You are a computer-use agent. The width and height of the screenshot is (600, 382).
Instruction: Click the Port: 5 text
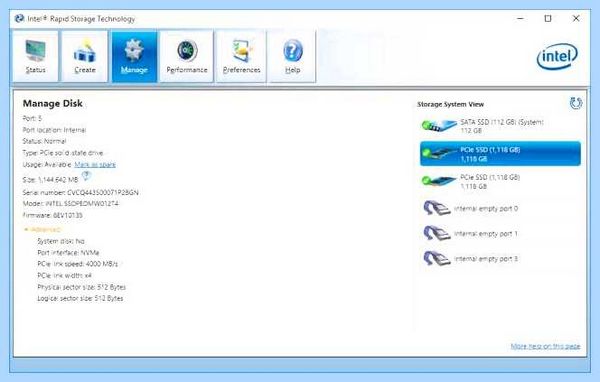click(x=32, y=118)
